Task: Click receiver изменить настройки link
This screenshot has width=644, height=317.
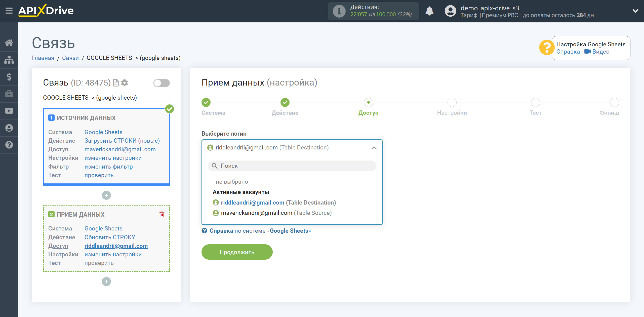Action: [113, 254]
